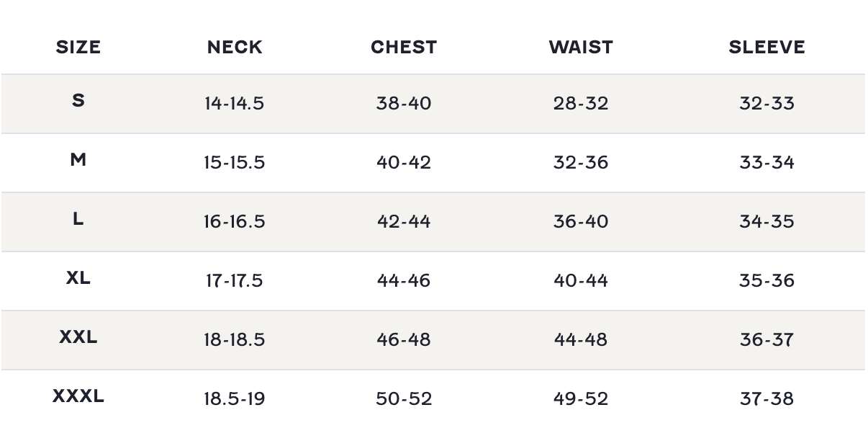Click the SIZE column header
The width and height of the screenshot is (868, 428).
tap(78, 48)
